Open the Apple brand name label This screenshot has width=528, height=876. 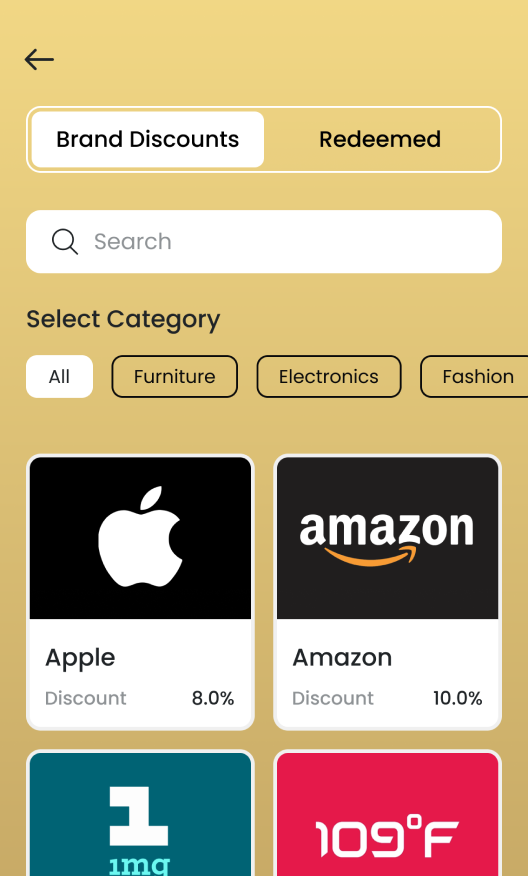[80, 658]
